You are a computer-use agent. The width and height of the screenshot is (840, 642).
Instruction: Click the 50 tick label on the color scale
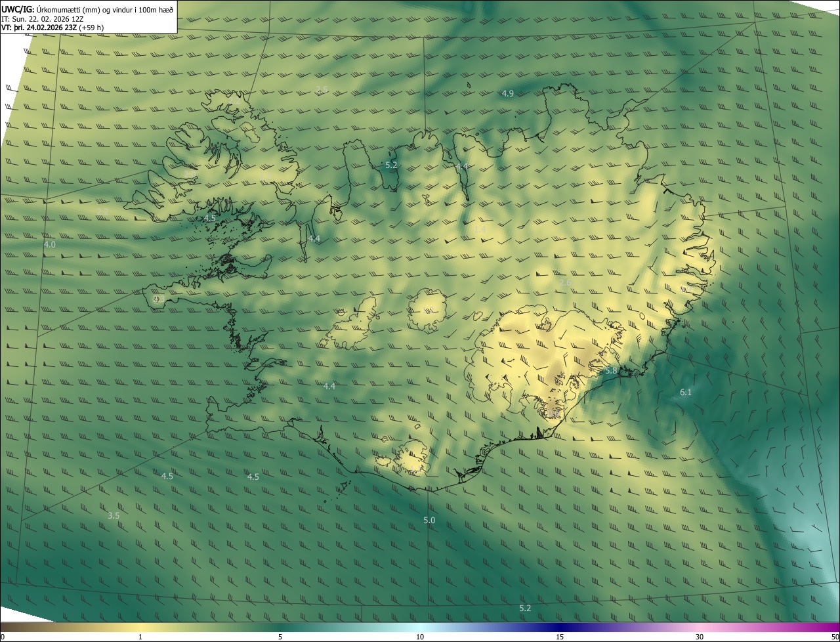pyautogui.click(x=835, y=637)
